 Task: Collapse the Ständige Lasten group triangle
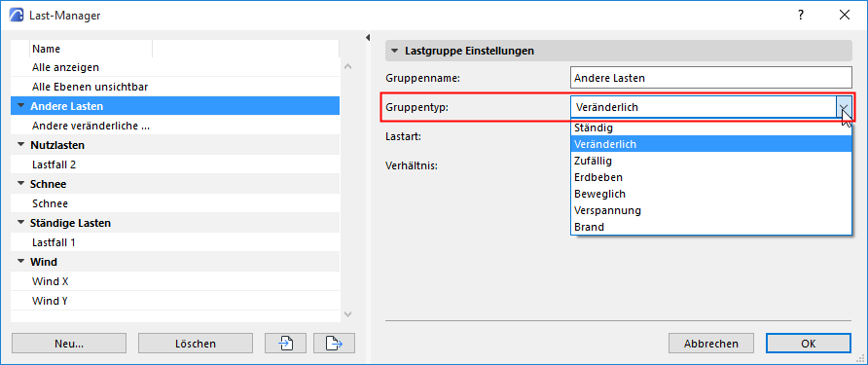[x=21, y=223]
